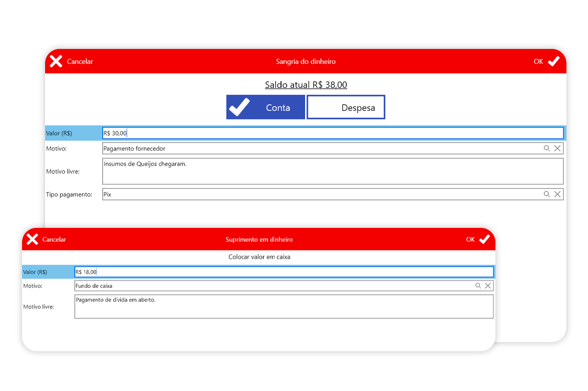Focus the Valor field showing R$ 30,00
The height and width of the screenshot is (391, 588).
[333, 133]
